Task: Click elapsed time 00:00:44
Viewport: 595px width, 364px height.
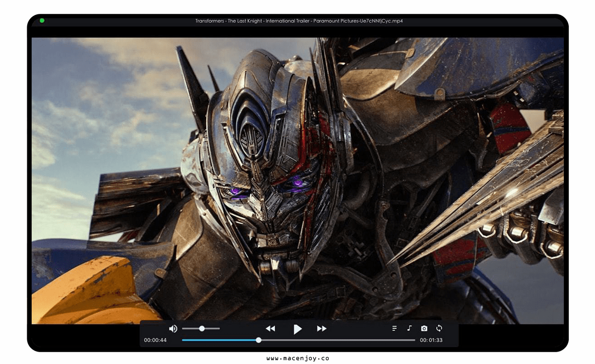Action: click(x=155, y=340)
